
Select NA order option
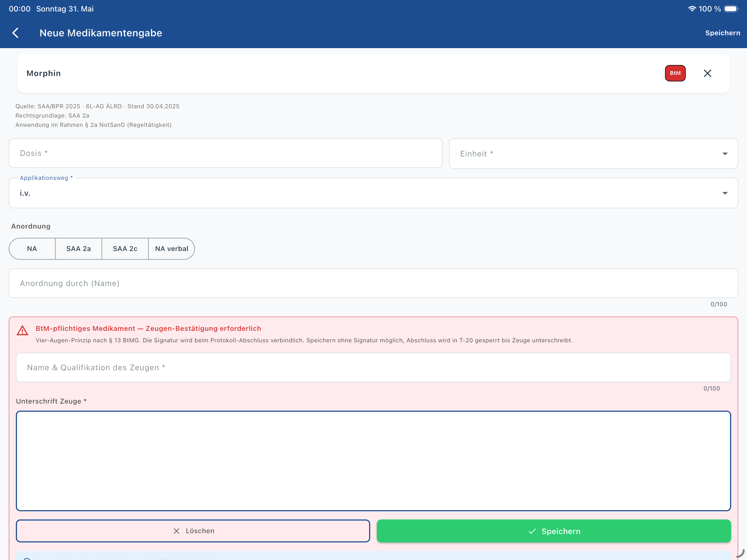click(32, 249)
